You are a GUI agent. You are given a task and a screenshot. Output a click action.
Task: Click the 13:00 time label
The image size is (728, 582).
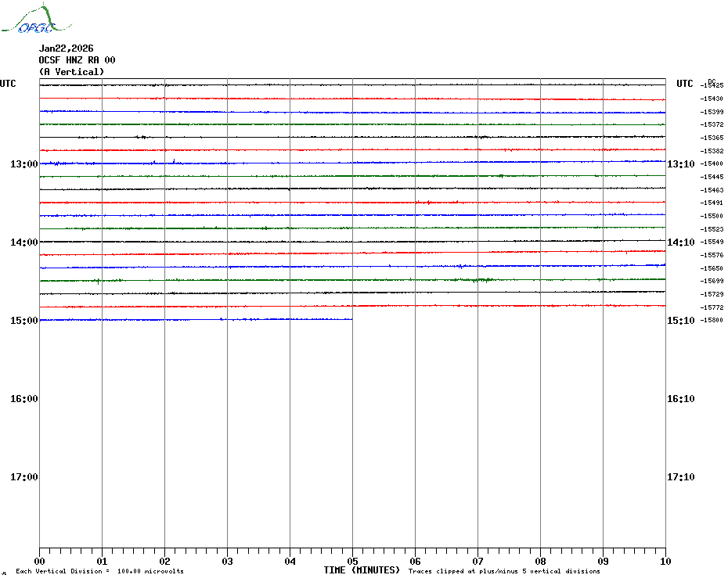point(24,163)
